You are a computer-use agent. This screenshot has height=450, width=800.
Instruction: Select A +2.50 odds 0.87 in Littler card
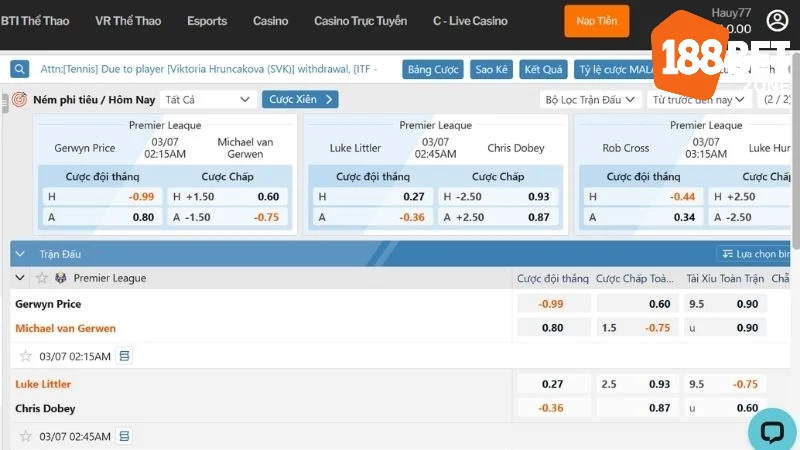(497, 217)
